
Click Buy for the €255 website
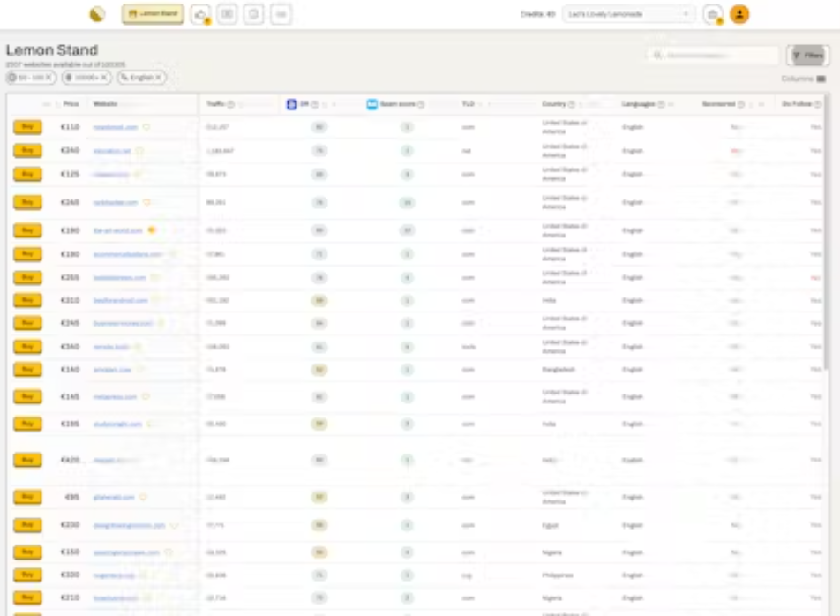[28, 277]
